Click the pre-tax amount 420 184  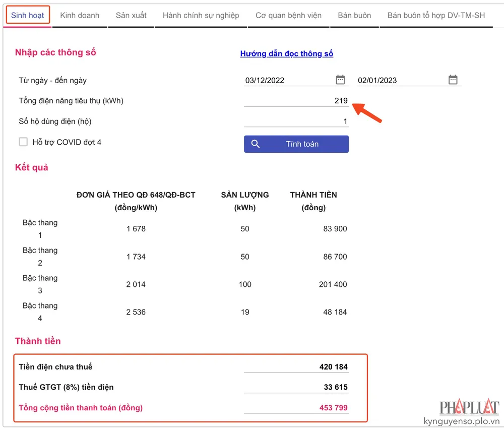(333, 366)
